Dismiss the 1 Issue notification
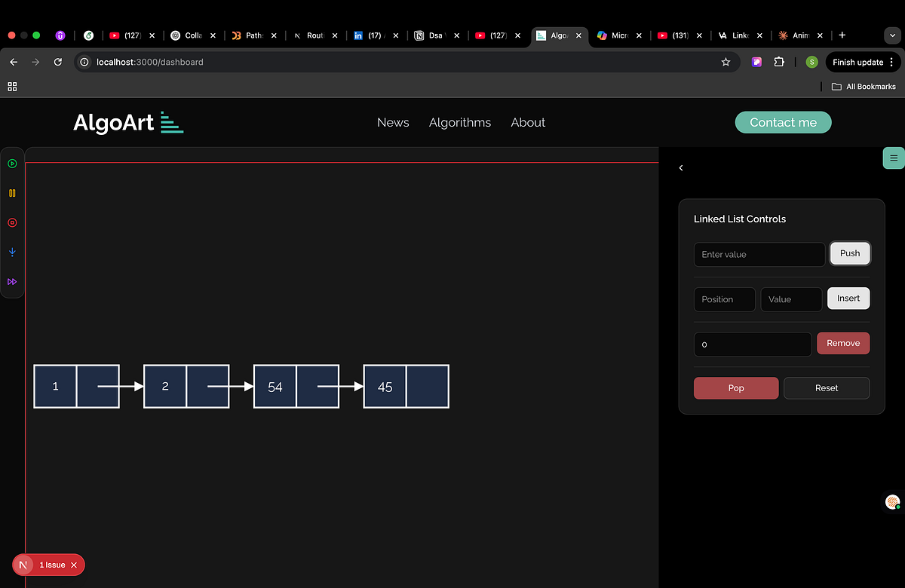Screen dimensions: 905x588 pos(73,565)
